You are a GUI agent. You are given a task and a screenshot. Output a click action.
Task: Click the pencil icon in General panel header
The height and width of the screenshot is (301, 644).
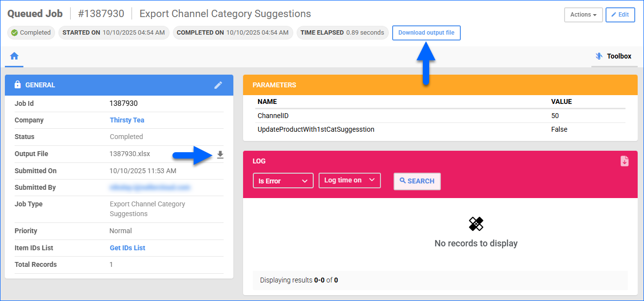coord(218,85)
